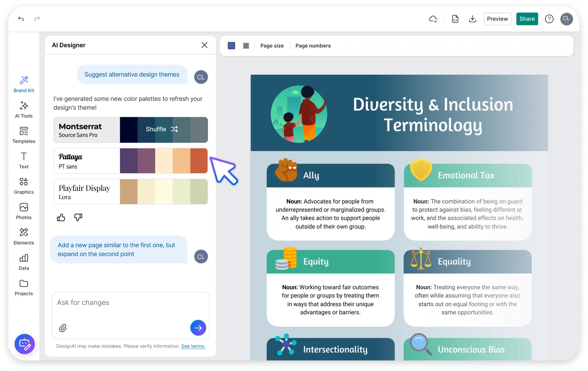The height and width of the screenshot is (371, 588).
Task: Select the Equality definition text
Action: pyautogui.click(x=468, y=300)
